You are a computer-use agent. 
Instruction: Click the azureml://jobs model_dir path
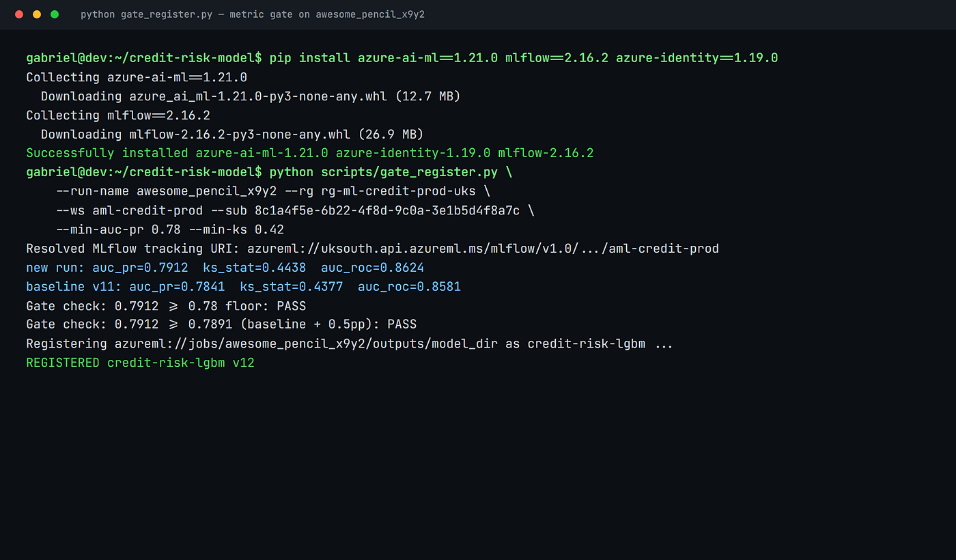pos(303,345)
